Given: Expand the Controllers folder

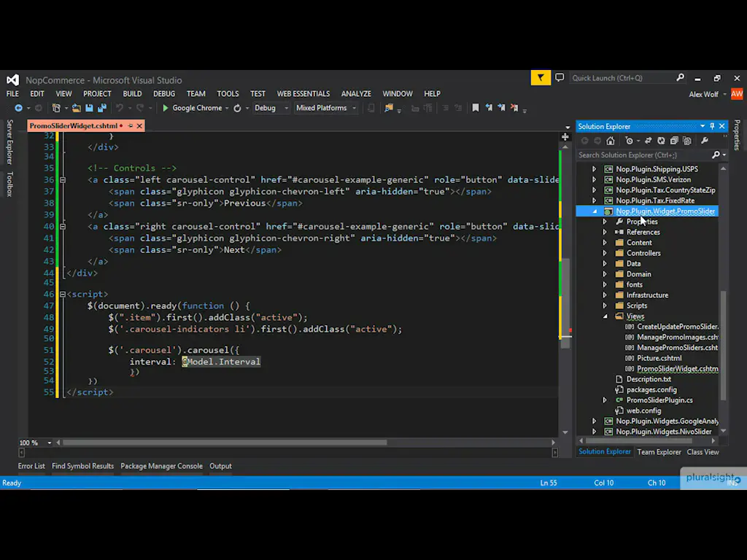Looking at the screenshot, I should pos(605,253).
